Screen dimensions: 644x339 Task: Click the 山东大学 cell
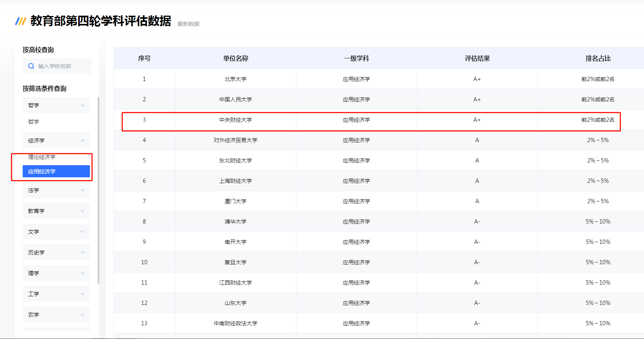point(236,303)
